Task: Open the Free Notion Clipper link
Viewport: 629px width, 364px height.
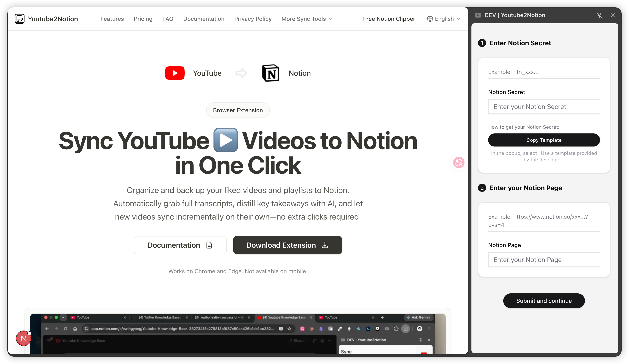Action: pyautogui.click(x=389, y=19)
